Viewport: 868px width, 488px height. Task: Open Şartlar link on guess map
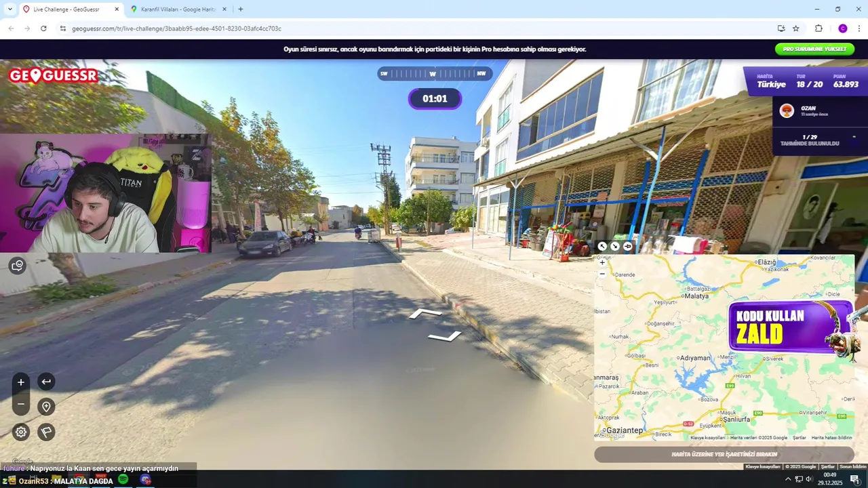tap(800, 438)
